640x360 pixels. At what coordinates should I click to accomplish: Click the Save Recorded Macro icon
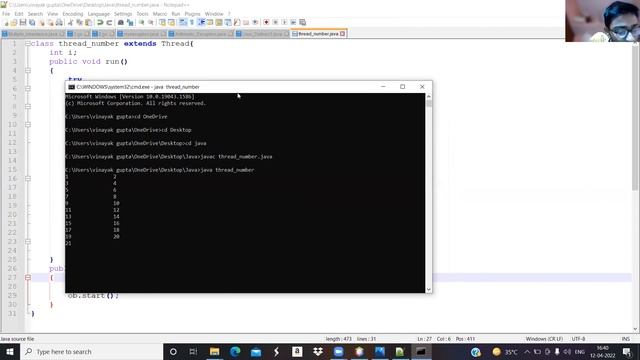pos(302,22)
